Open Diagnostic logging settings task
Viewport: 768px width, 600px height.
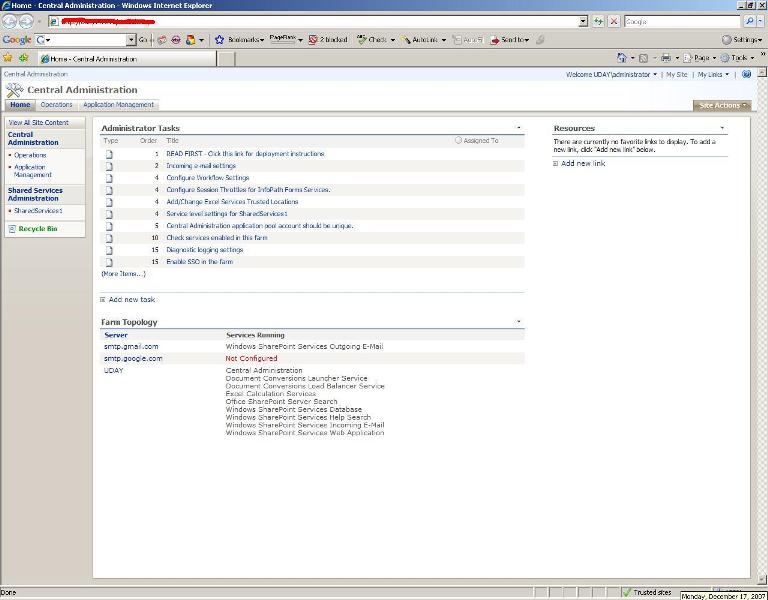pyautogui.click(x=205, y=250)
